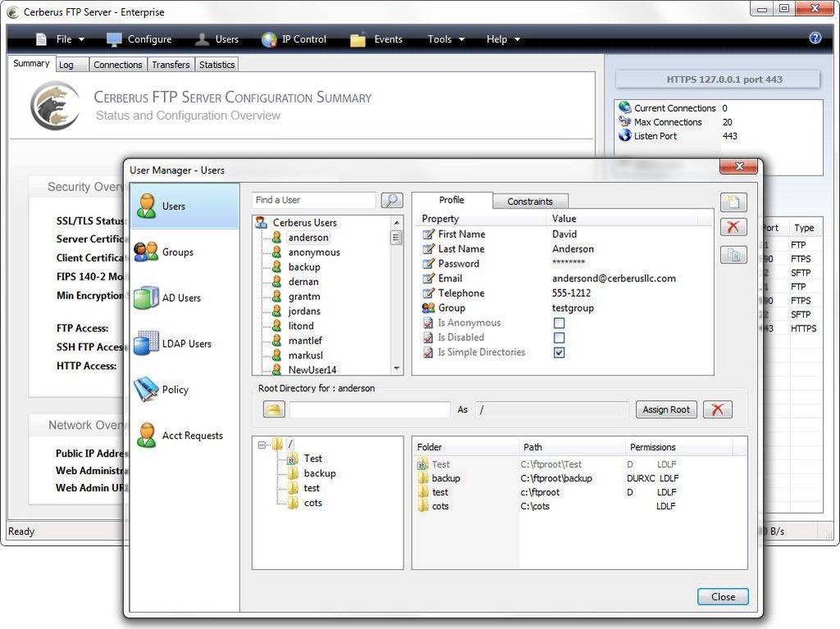Screen dimensions: 840x629
Task: Select the Cerberus Users root node icon
Action: tap(262, 222)
